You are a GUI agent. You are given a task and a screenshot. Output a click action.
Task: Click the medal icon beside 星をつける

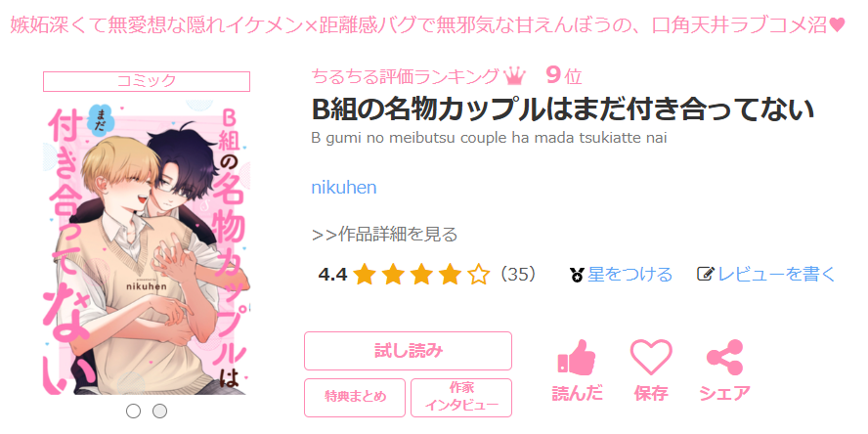coord(577,274)
